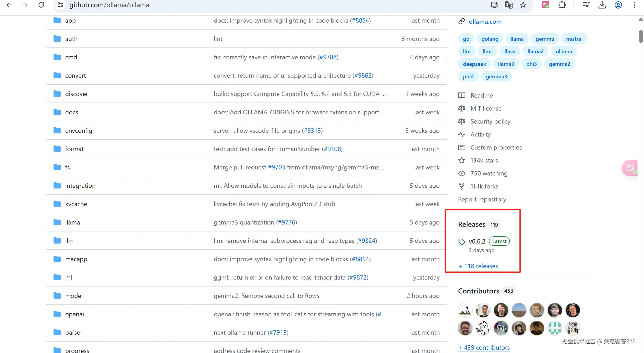Show all 118 more releases
The height and width of the screenshot is (353, 644).
478,266
